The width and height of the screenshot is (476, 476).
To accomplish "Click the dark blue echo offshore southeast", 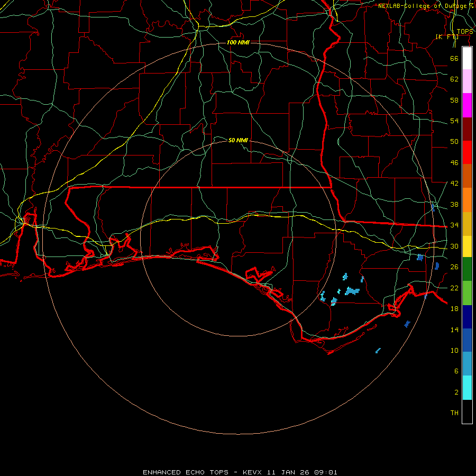I will (x=407, y=324).
